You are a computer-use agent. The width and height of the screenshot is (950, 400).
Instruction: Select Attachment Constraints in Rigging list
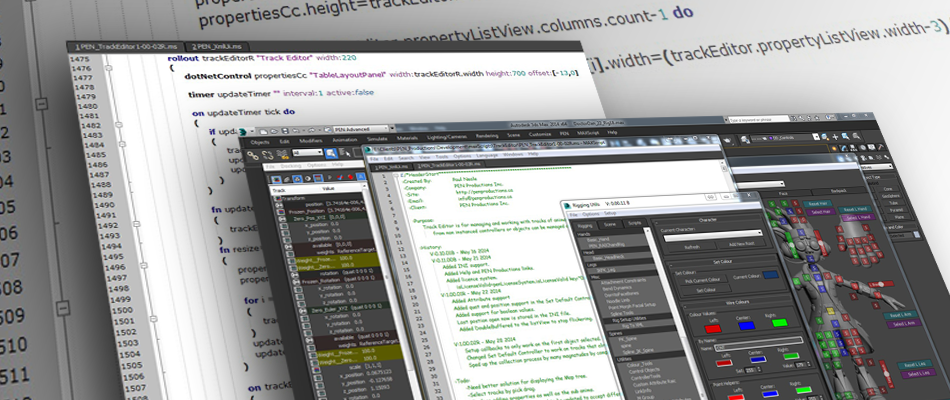tap(623, 281)
